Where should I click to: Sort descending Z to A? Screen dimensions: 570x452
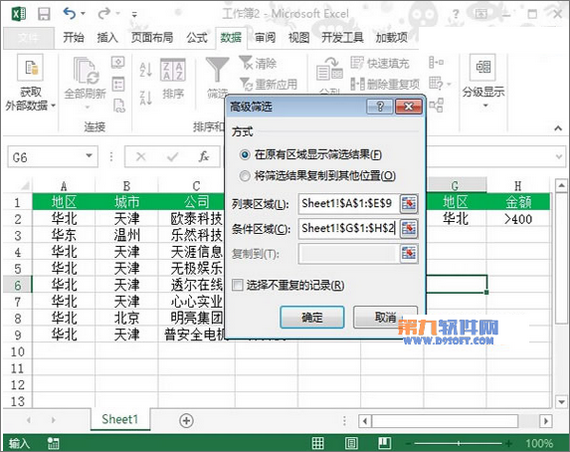point(146,97)
